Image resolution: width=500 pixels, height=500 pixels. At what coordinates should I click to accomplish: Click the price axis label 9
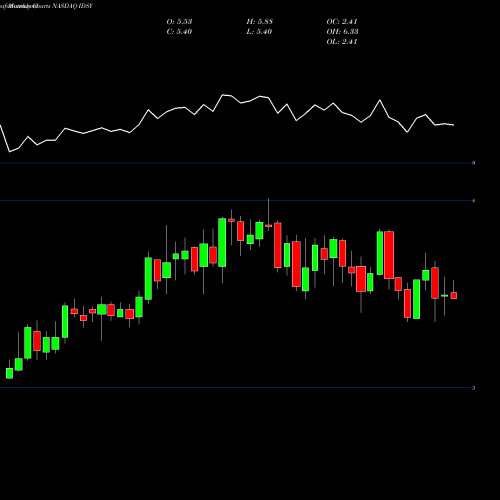[x=474, y=163]
